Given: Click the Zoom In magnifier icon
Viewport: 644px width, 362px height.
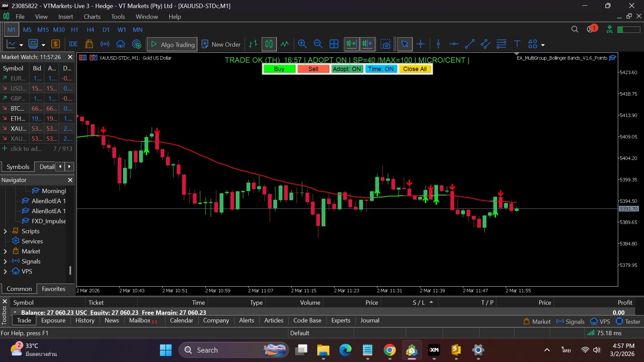Looking at the screenshot, I should [302, 44].
